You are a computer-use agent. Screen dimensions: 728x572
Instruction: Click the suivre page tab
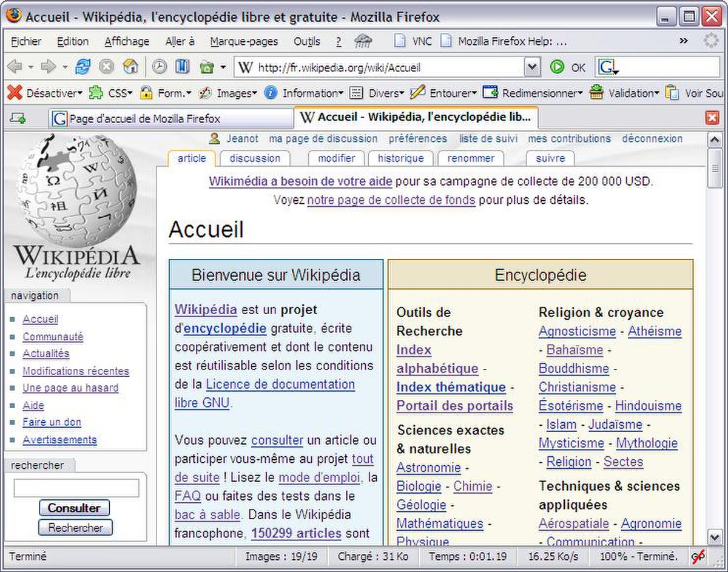550,158
